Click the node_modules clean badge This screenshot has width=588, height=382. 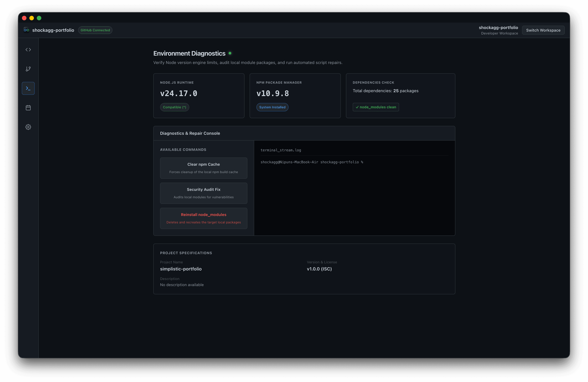pos(376,107)
